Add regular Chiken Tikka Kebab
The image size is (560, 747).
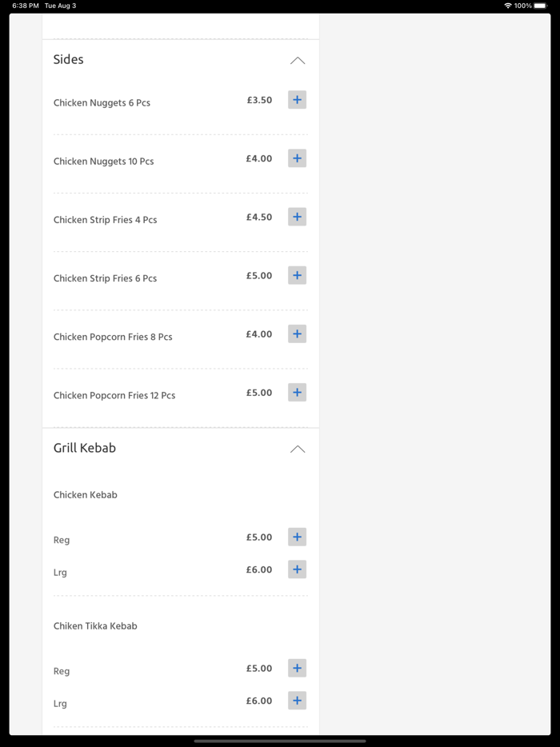tap(297, 669)
